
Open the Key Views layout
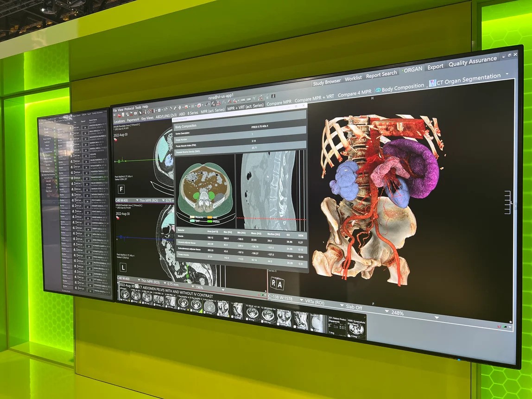click(x=147, y=119)
